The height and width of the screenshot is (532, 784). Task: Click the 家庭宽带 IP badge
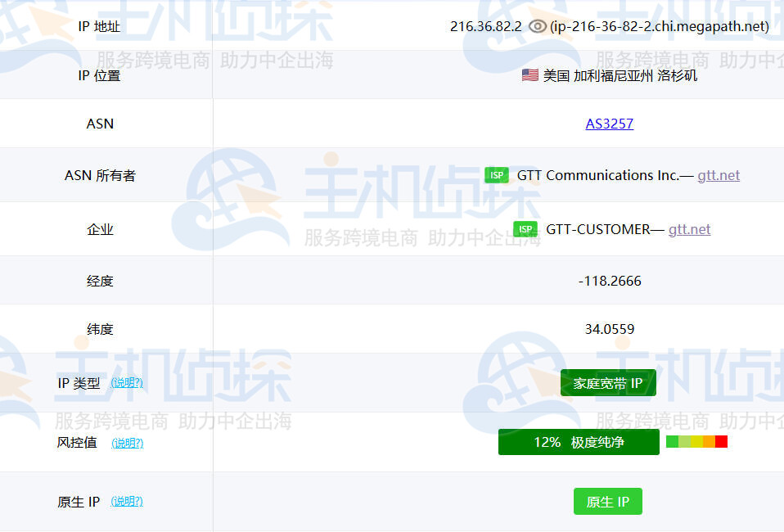point(608,383)
